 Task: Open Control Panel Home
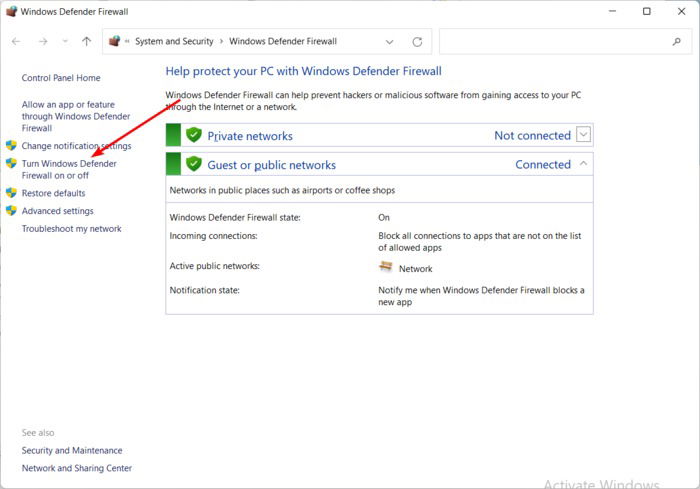click(61, 78)
